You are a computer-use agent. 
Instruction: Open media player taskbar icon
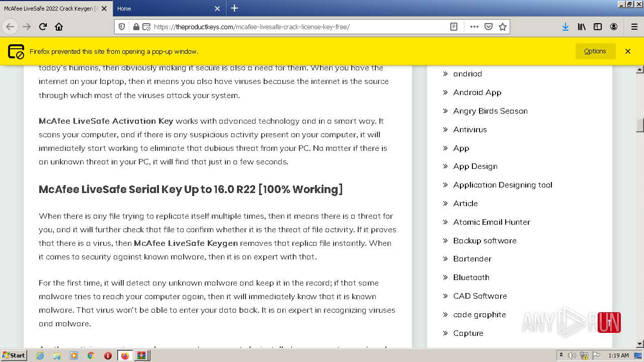tap(74, 355)
